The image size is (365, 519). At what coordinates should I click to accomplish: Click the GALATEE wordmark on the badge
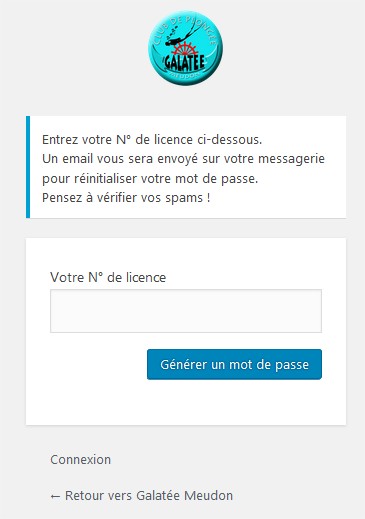[184, 63]
